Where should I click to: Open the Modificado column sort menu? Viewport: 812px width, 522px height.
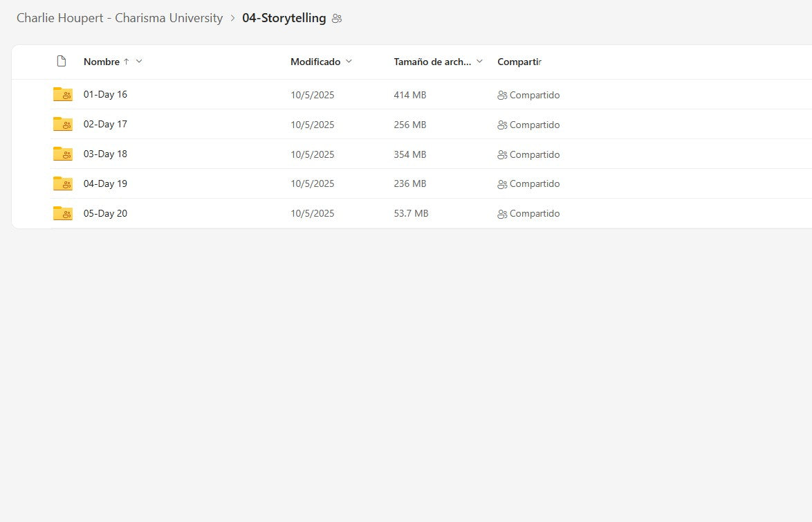click(x=349, y=62)
